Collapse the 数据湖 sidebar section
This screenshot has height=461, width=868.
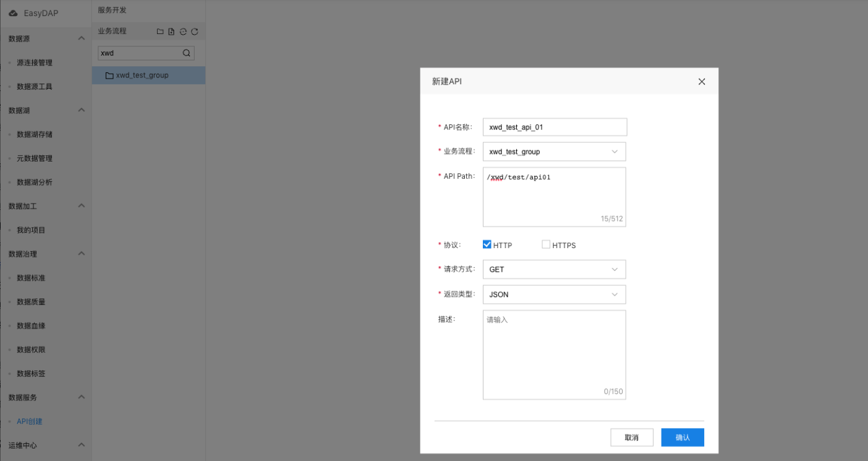(x=81, y=110)
